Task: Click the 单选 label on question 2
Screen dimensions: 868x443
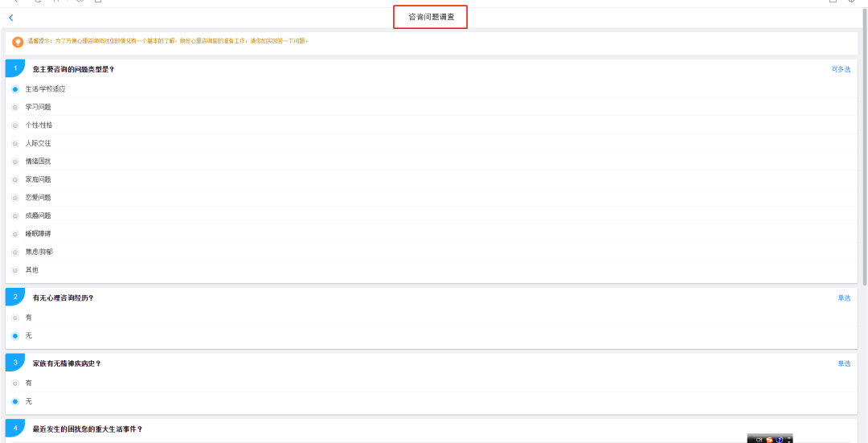Action: [x=844, y=297]
